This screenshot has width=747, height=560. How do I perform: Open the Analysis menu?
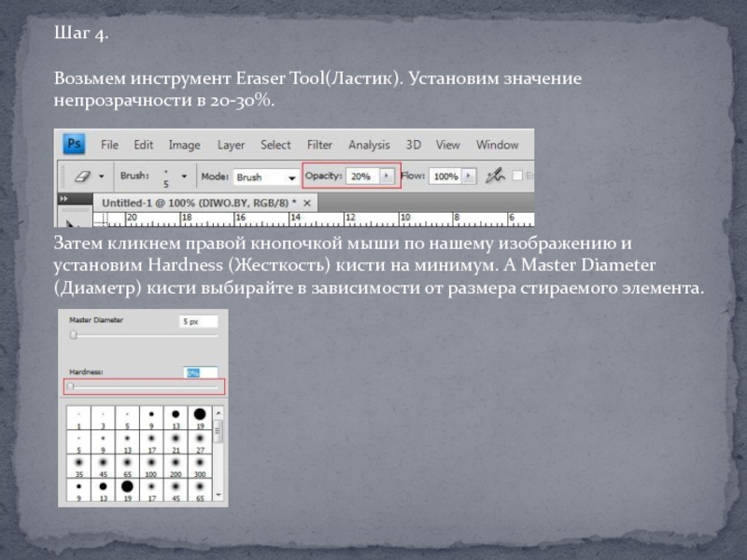point(369,145)
